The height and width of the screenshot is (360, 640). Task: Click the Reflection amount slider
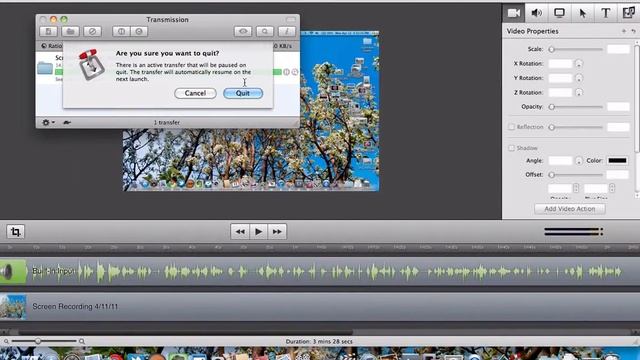point(576,127)
